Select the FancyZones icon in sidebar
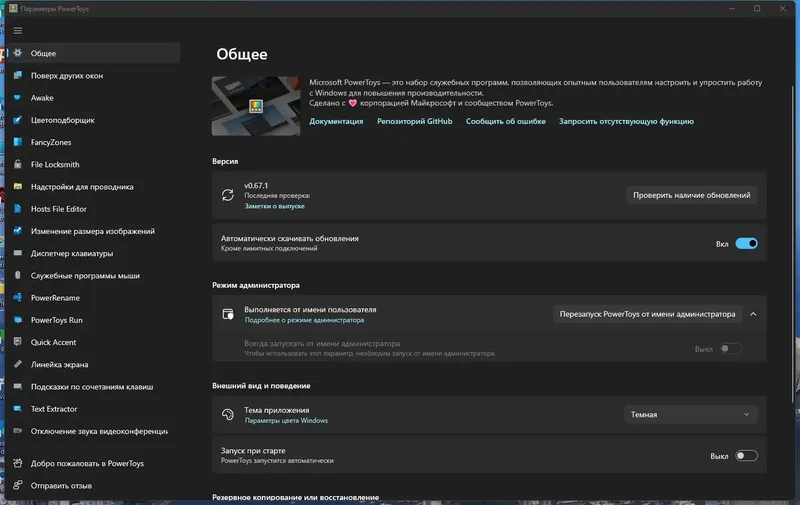Screen dimensions: 800x505 [17, 142]
